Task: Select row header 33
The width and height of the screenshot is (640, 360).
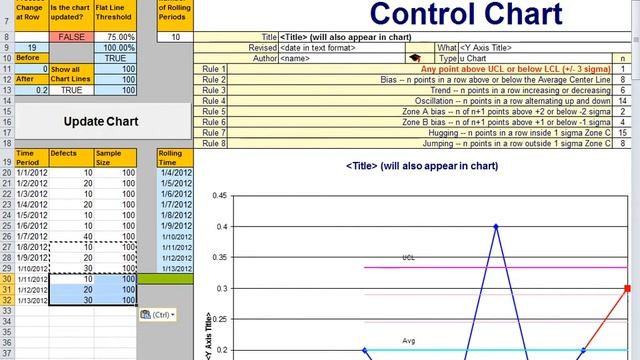Action: point(7,311)
